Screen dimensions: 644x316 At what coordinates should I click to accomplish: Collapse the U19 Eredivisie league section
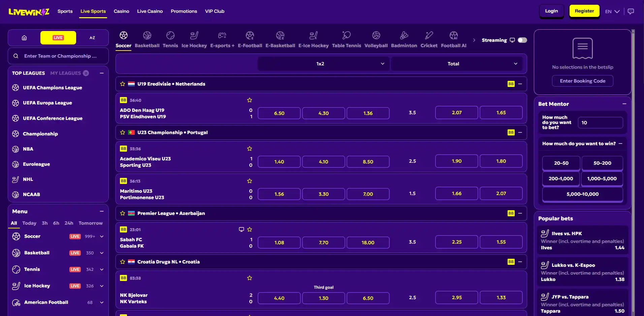(520, 84)
